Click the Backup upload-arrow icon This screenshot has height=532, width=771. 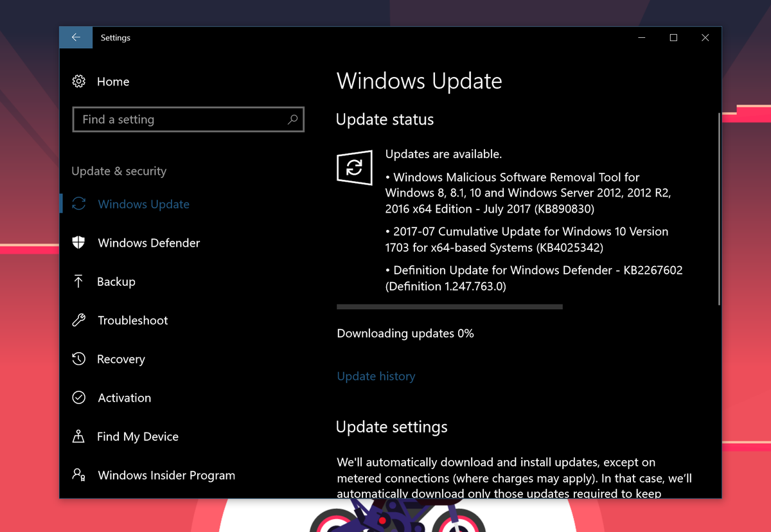pyautogui.click(x=78, y=281)
